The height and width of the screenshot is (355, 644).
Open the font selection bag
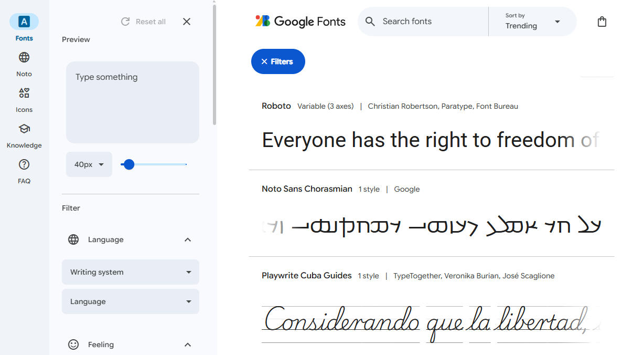(602, 22)
